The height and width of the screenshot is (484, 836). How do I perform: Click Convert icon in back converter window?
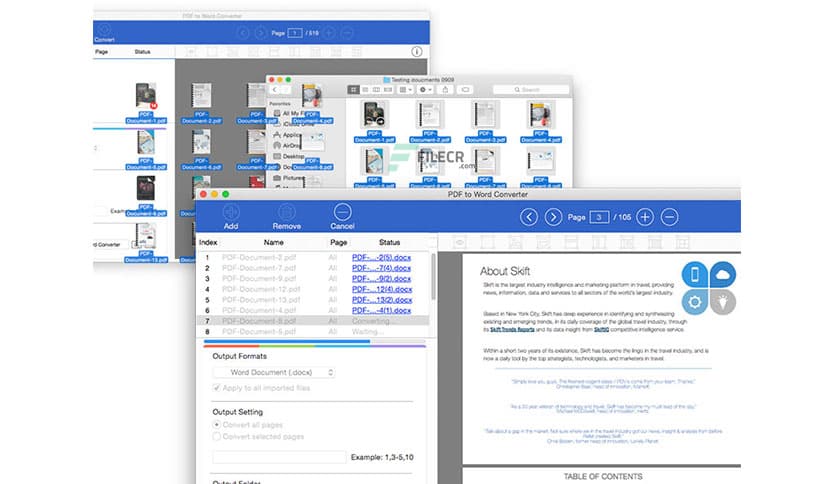pos(104,32)
